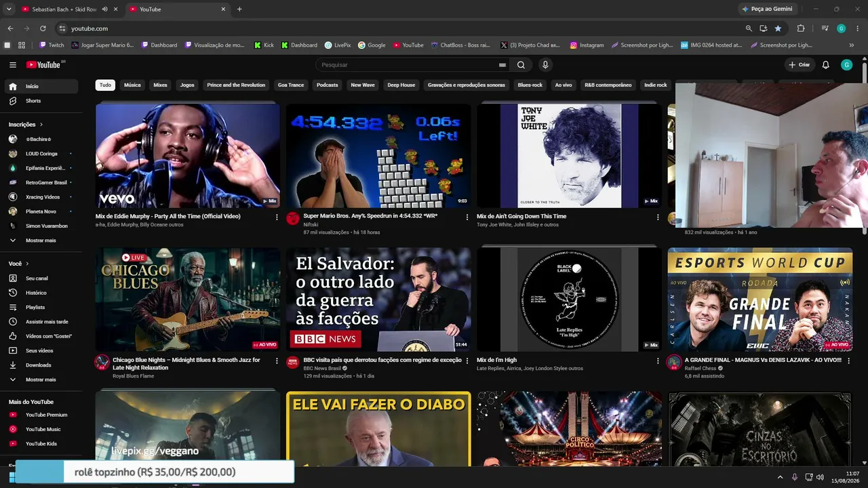
Task: Mute audio on the Sebastian Bach tab
Action: 104,9
